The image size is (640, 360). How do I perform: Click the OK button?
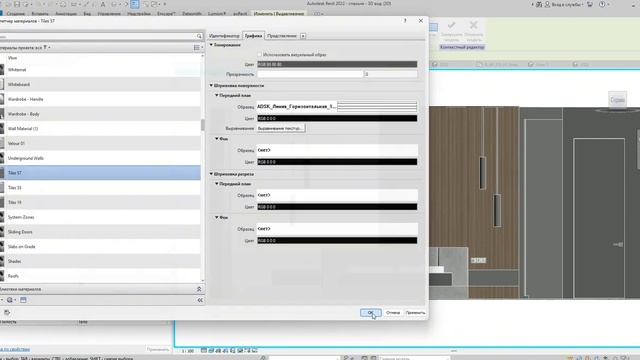(371, 313)
